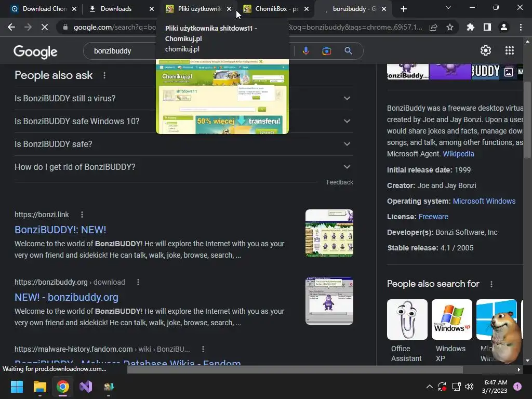Open the more images icon in knowledge panel

[x=508, y=72]
